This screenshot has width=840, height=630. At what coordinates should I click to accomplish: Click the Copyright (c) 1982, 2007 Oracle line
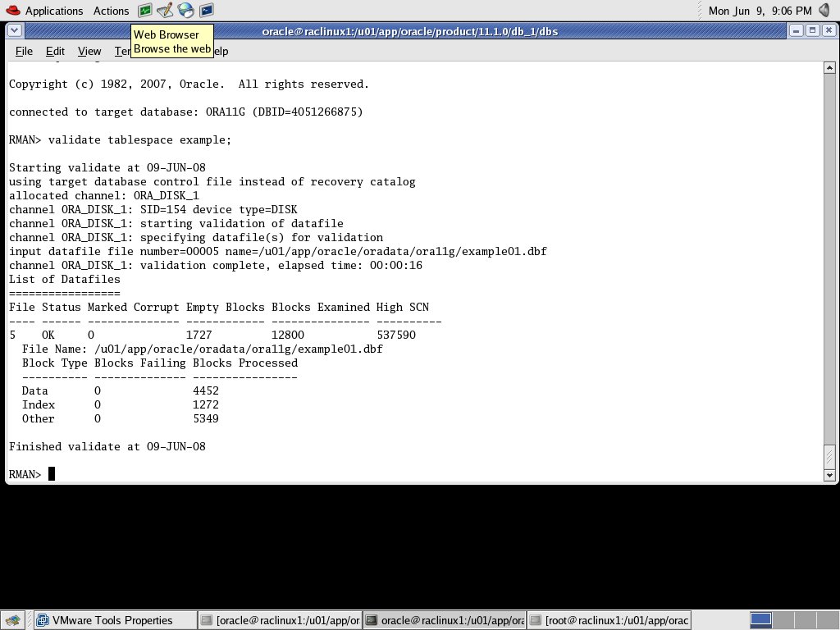coord(189,84)
